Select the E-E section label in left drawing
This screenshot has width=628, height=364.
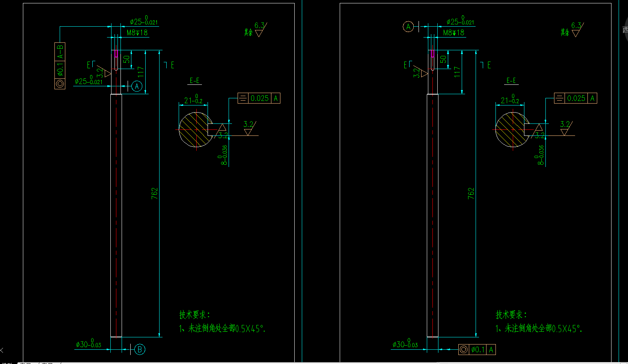(194, 81)
